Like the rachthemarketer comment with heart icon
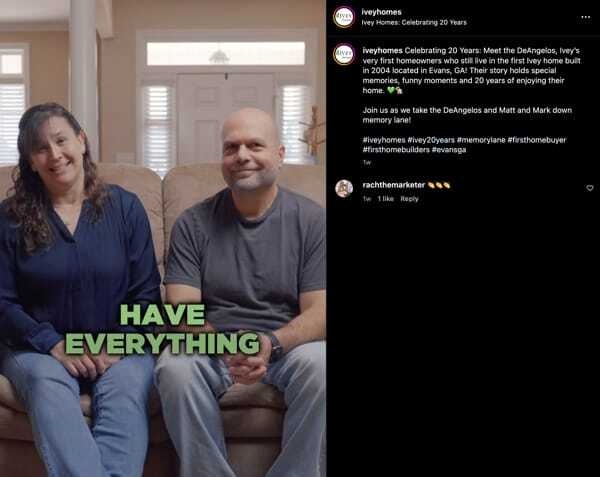 [590, 188]
